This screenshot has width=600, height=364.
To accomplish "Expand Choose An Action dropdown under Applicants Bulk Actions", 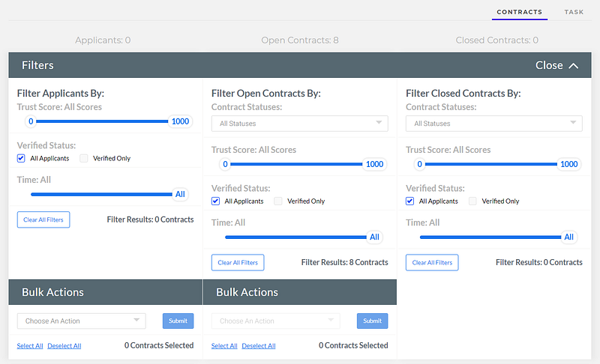I will 82,321.
